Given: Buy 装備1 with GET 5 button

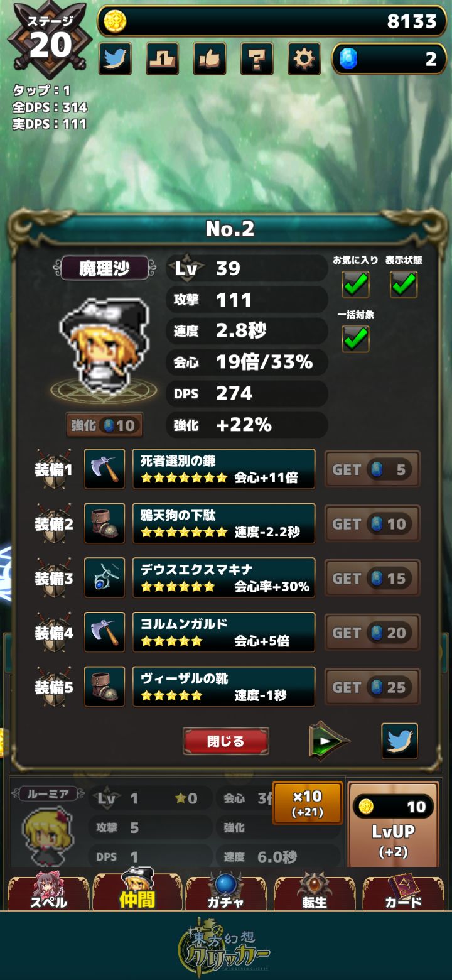Looking at the screenshot, I should [372, 469].
